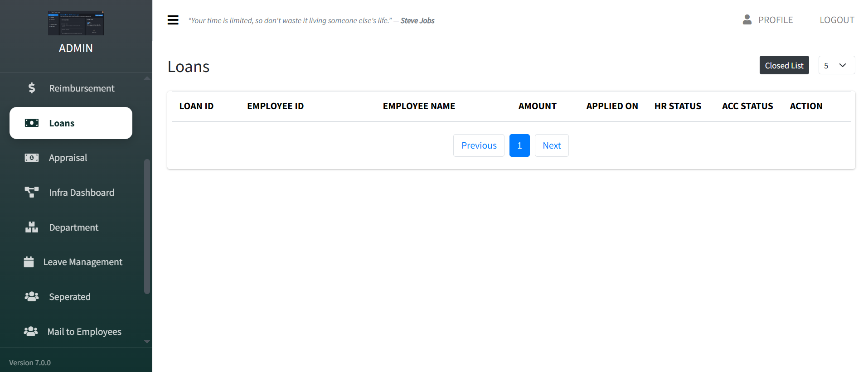Click the Loans money bill icon
Image resolution: width=868 pixels, height=372 pixels.
[32, 123]
